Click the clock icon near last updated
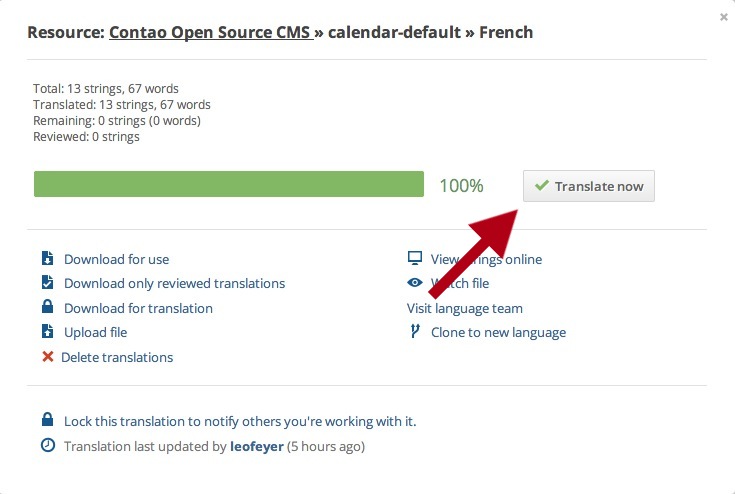 [48, 445]
